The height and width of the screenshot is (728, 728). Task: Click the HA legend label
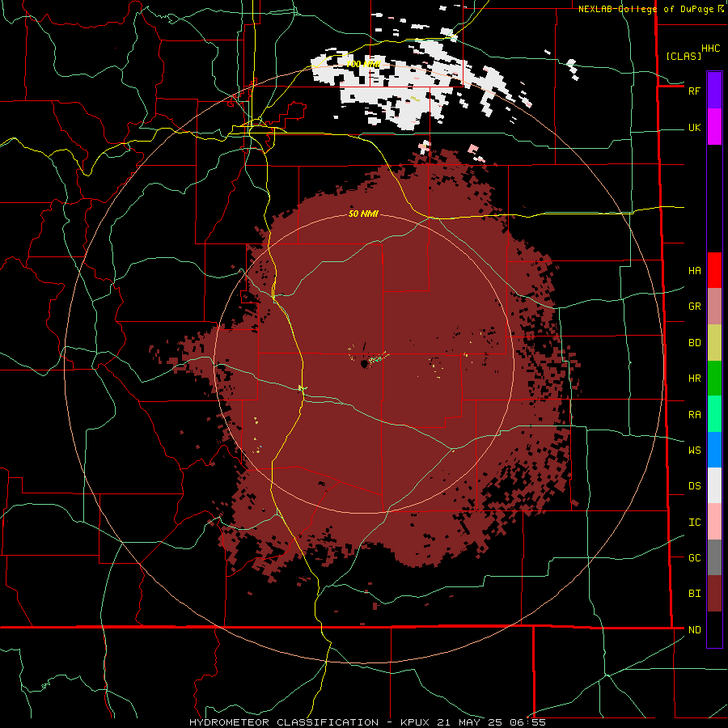(694, 271)
